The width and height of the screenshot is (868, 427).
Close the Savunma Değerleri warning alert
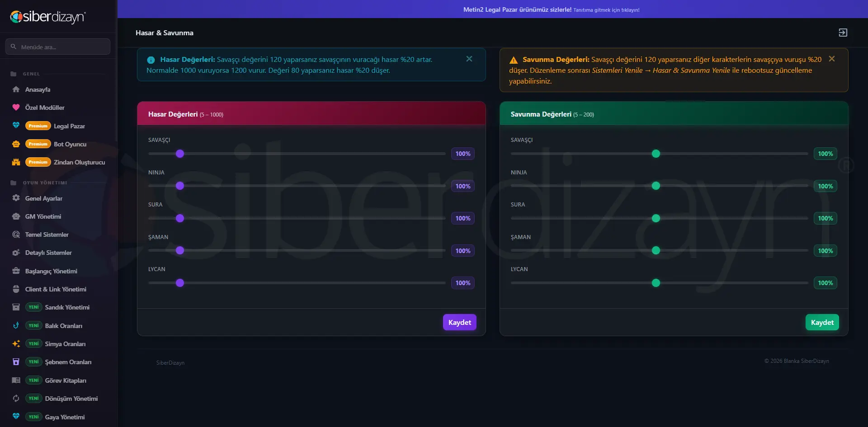click(832, 59)
